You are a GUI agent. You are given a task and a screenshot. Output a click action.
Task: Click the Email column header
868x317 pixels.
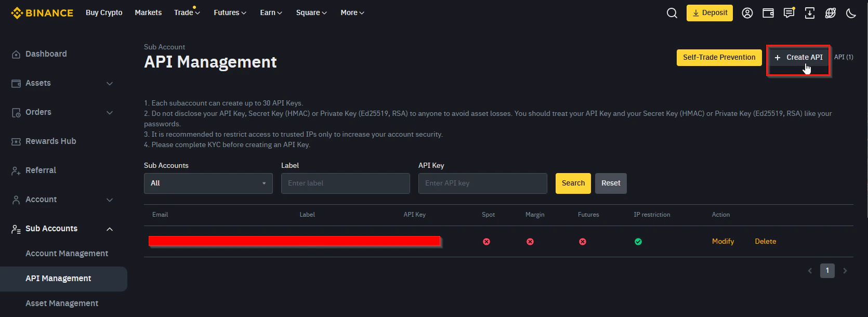coord(160,215)
